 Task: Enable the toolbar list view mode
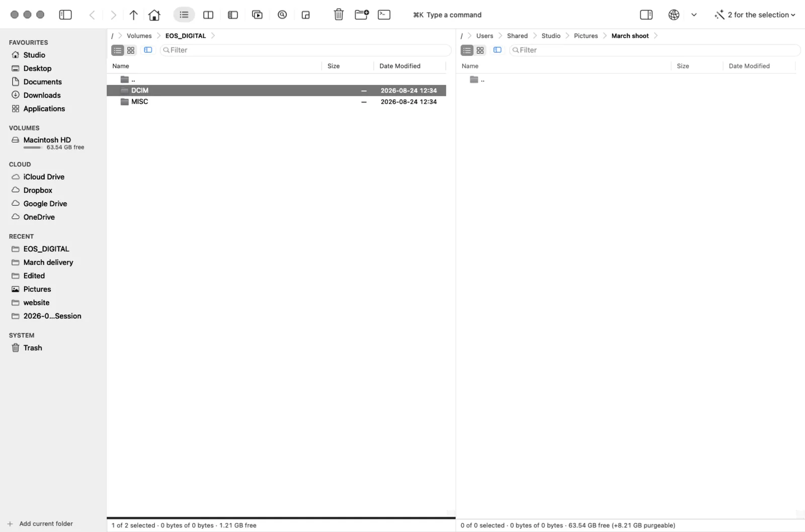(x=184, y=15)
